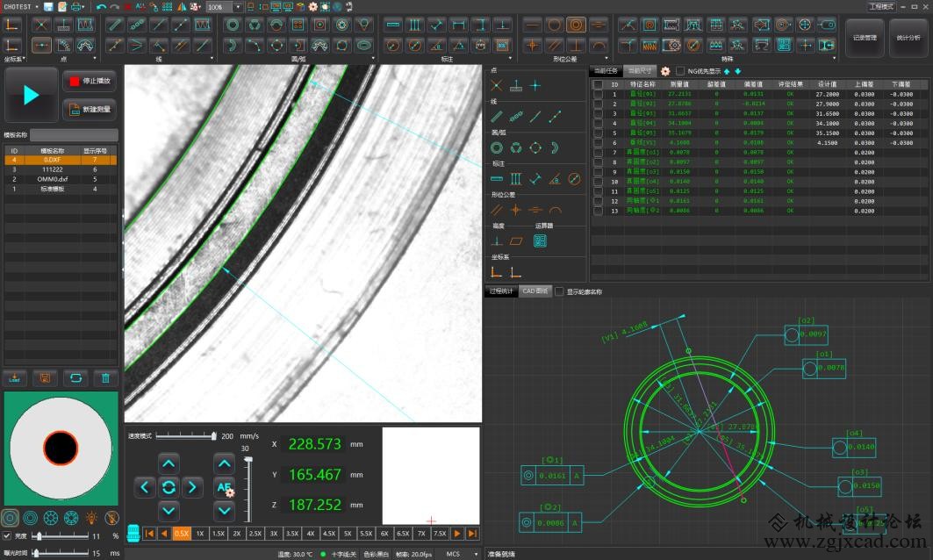Select the ellipse tool in the circle/arc group
The width and height of the screenshot is (933, 560).
point(363,46)
